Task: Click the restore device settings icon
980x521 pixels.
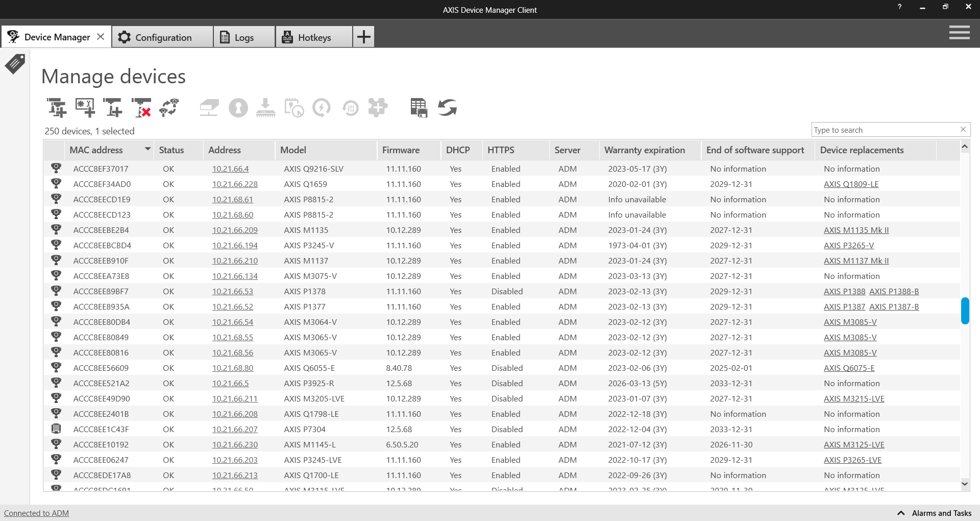Action: pos(350,108)
